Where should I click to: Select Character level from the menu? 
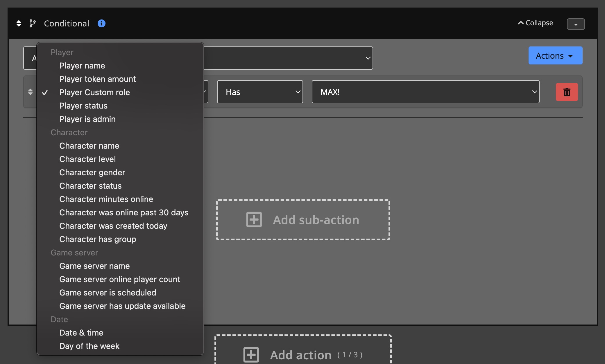pyautogui.click(x=87, y=159)
